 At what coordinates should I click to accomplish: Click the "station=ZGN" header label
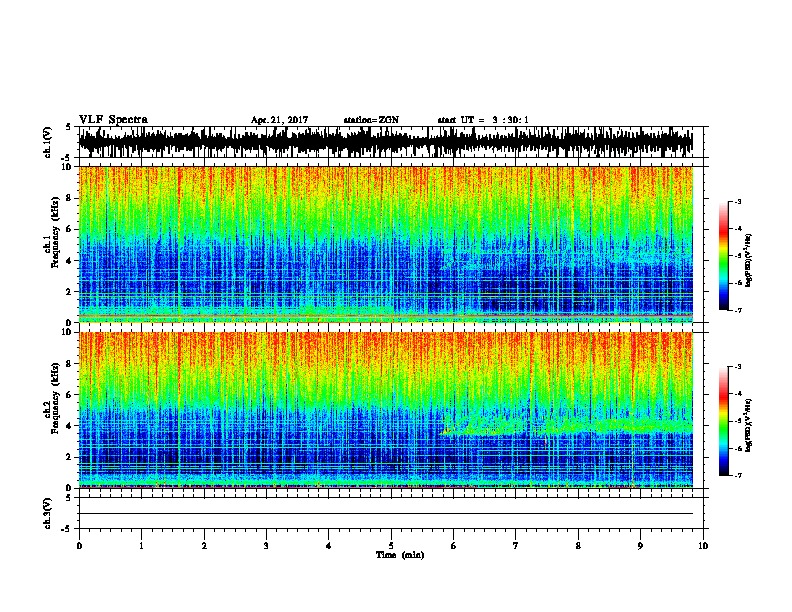[x=371, y=120]
